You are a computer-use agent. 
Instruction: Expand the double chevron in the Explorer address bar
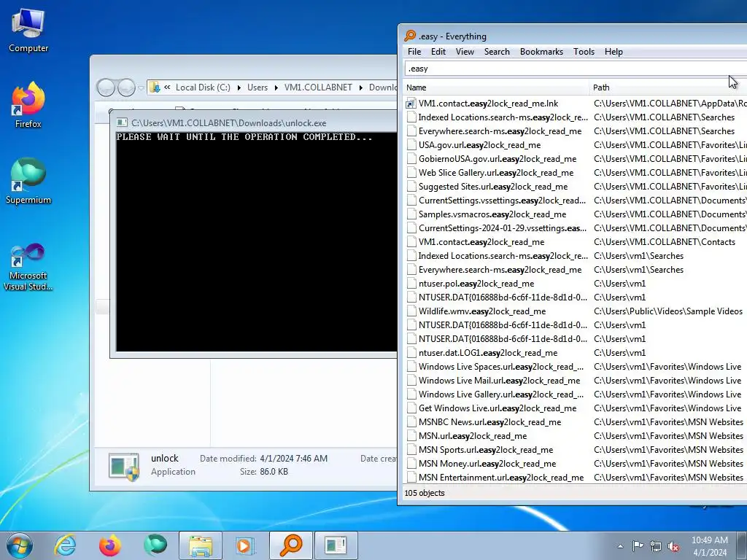[167, 87]
